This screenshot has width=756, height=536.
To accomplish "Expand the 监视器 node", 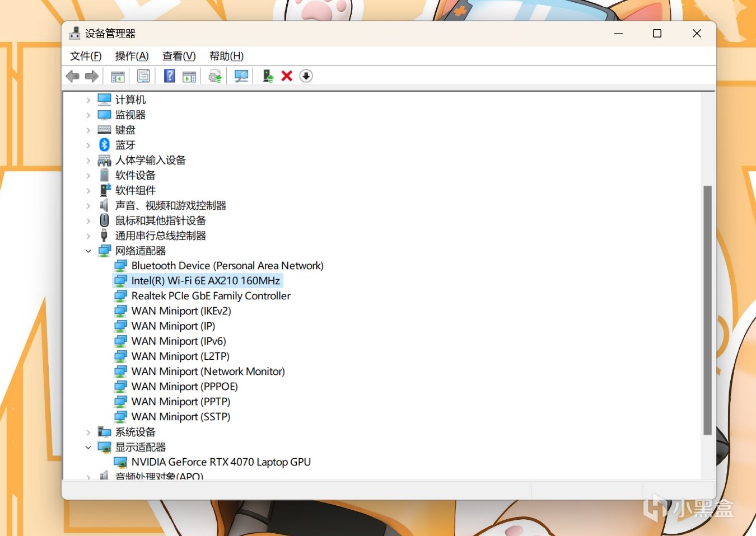I will click(x=88, y=115).
